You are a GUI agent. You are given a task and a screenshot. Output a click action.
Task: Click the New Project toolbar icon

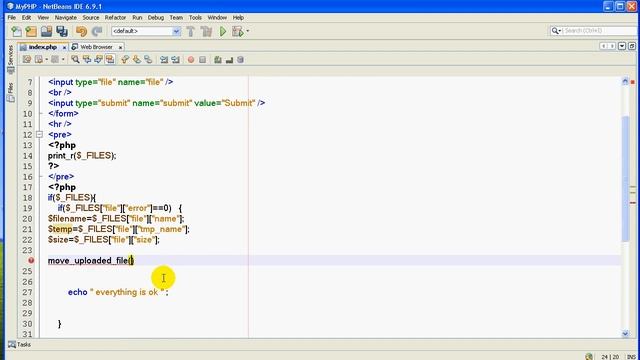point(31,31)
